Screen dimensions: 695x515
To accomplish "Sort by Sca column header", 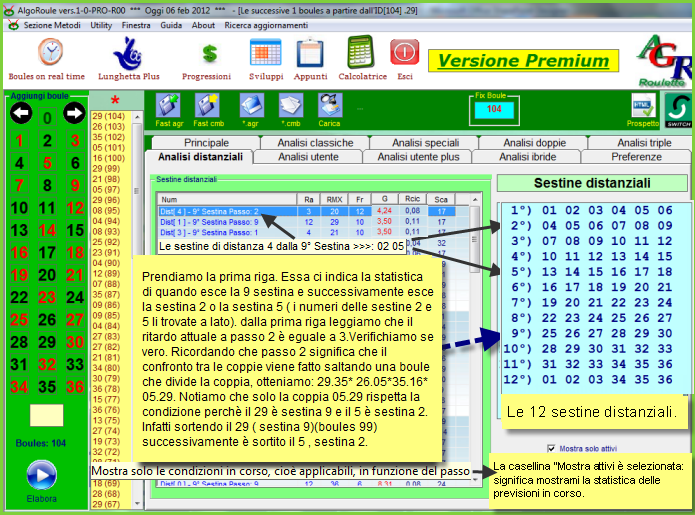I will pos(441,199).
